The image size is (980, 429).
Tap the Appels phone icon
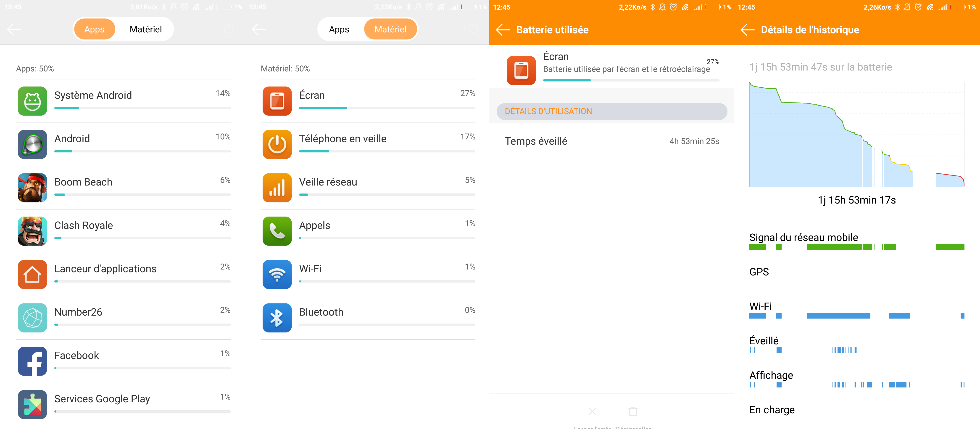[x=277, y=231]
